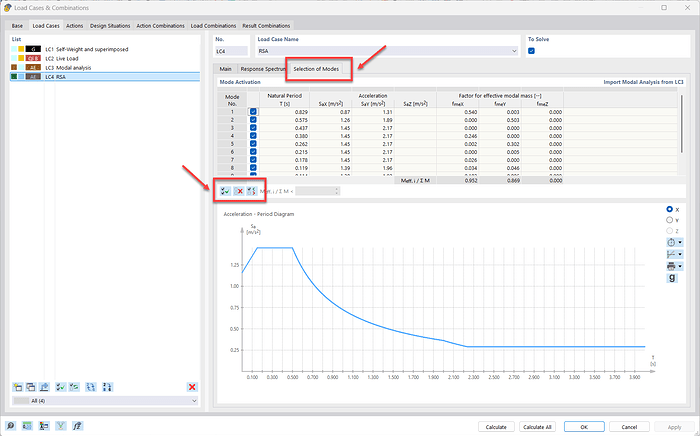700x436 pixels.
Task: Click the search icon in bottom toolbar
Action: point(12,426)
